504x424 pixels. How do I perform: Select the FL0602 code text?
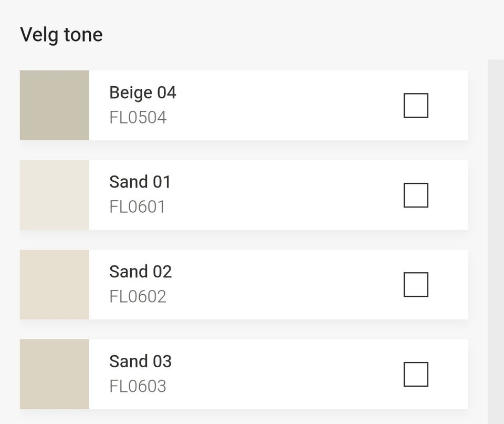138,297
